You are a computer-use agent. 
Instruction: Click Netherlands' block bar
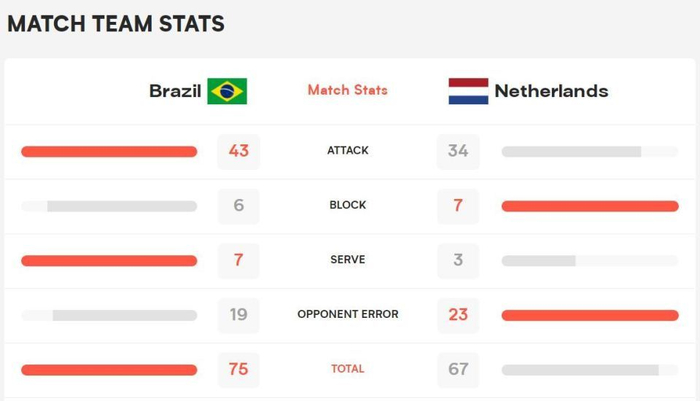[x=589, y=206]
